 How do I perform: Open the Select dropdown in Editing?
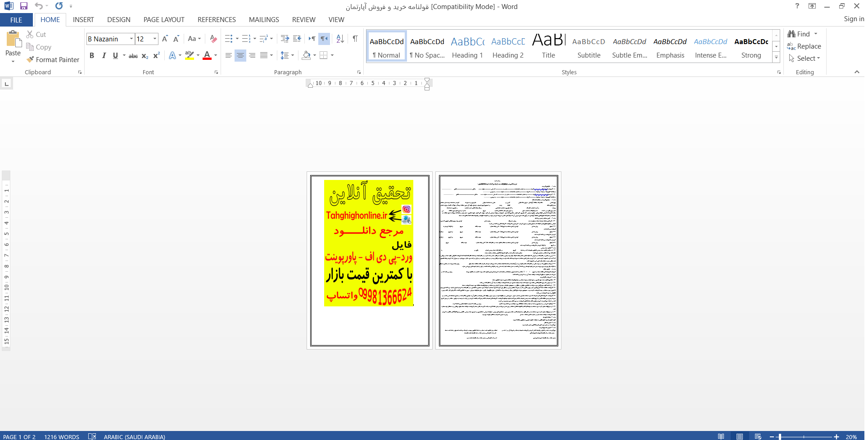click(x=804, y=58)
